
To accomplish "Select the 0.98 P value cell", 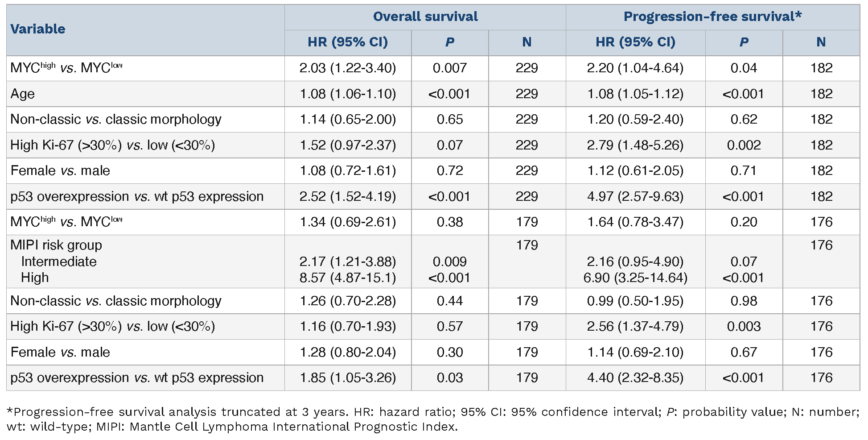I will click(x=744, y=301).
